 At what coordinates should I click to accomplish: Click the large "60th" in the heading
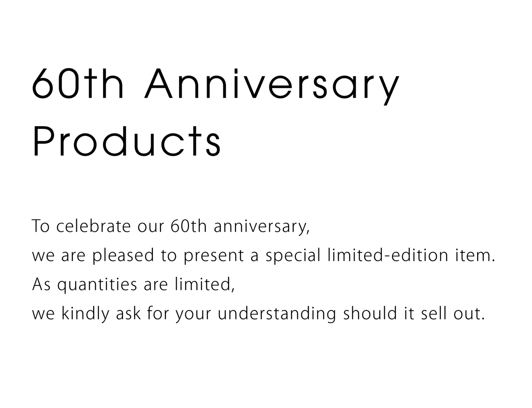78,84
